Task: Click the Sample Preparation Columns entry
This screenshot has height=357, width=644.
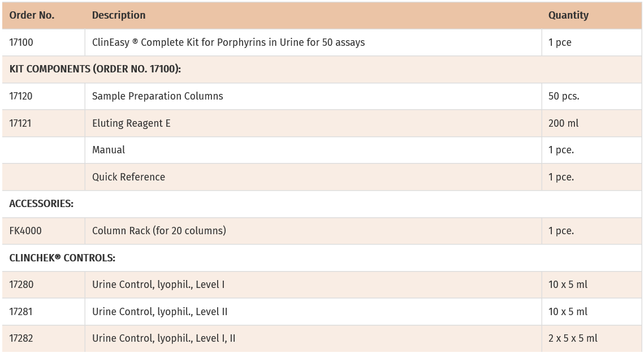Action: click(x=158, y=96)
